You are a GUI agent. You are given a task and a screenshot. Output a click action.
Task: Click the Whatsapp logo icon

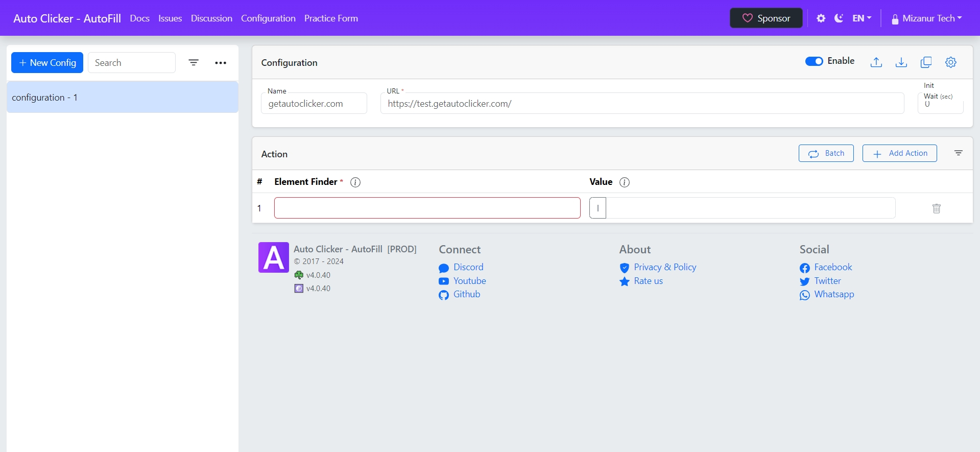pyautogui.click(x=805, y=295)
